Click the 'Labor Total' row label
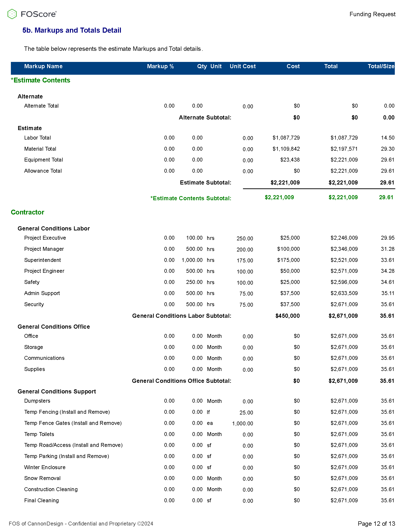 click(37, 138)
